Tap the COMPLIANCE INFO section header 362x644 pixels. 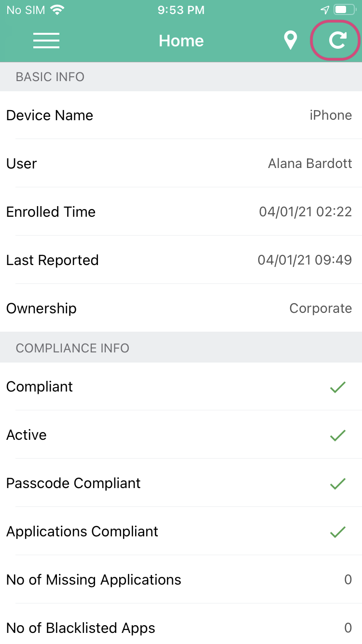tap(181, 348)
